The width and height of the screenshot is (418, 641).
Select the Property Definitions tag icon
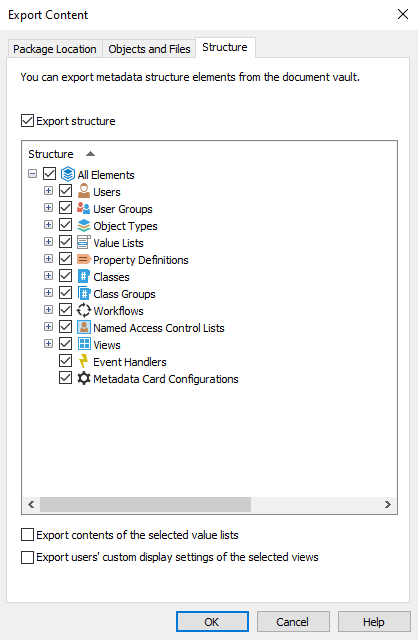[x=84, y=260]
